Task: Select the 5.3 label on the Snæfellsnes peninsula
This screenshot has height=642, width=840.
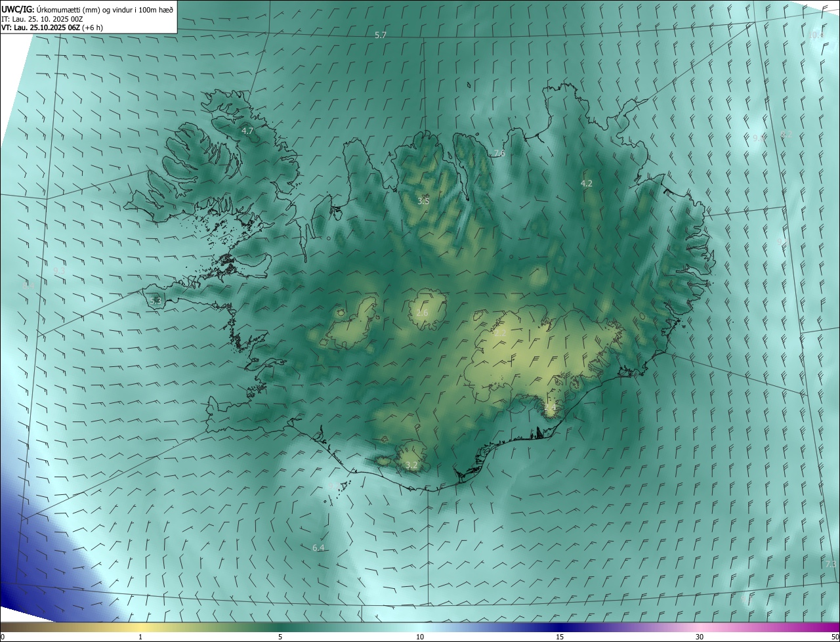Action: [156, 301]
